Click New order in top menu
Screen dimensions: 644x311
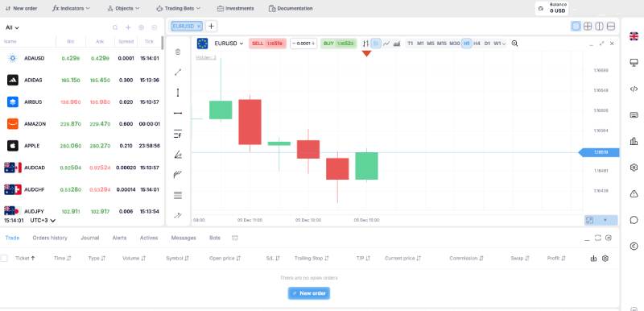click(21, 8)
